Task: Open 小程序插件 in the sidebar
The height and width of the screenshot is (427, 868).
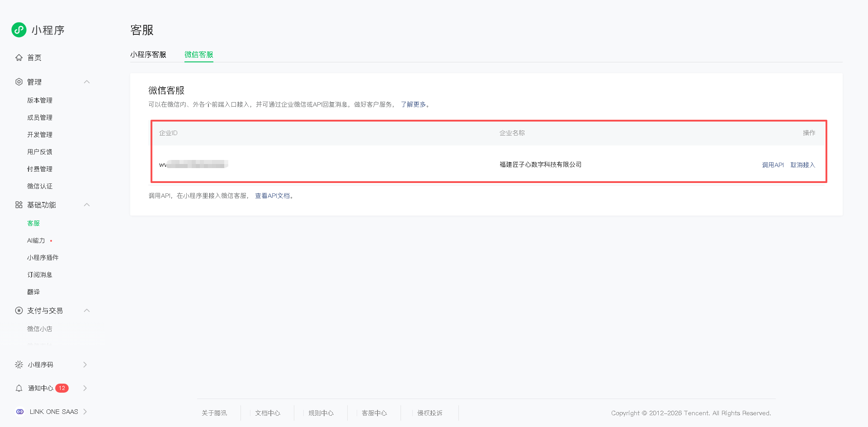Action: point(43,258)
